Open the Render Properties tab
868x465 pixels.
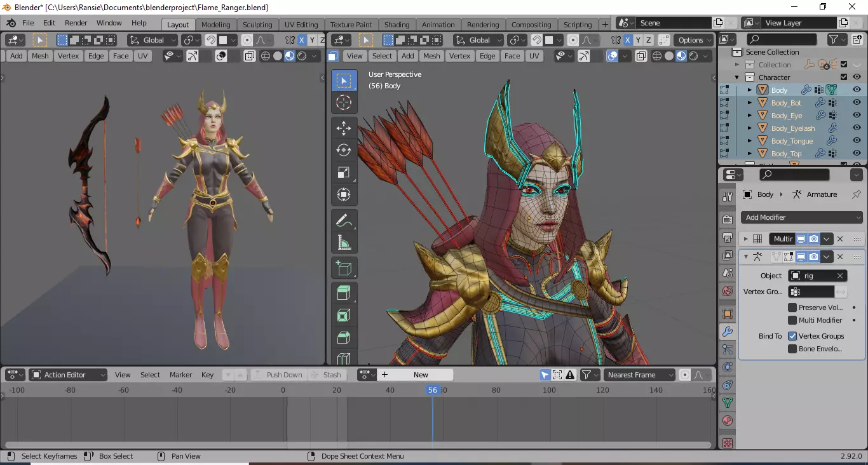click(x=728, y=219)
